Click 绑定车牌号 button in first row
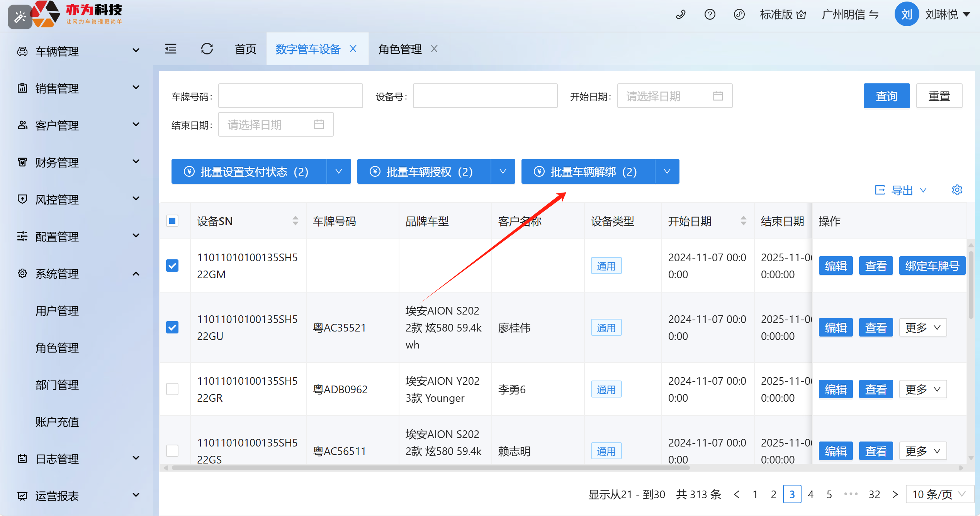Screen dimensions: 980x516 [932, 266]
